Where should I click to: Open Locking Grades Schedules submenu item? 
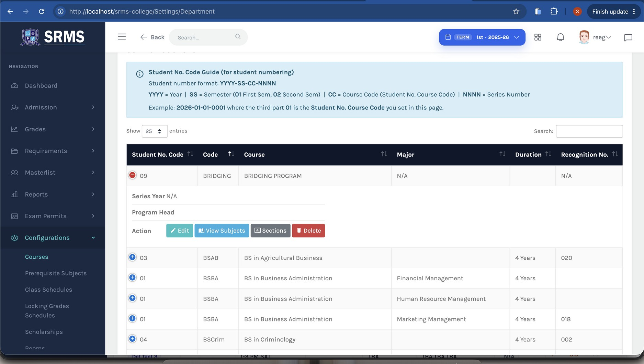tap(47, 310)
